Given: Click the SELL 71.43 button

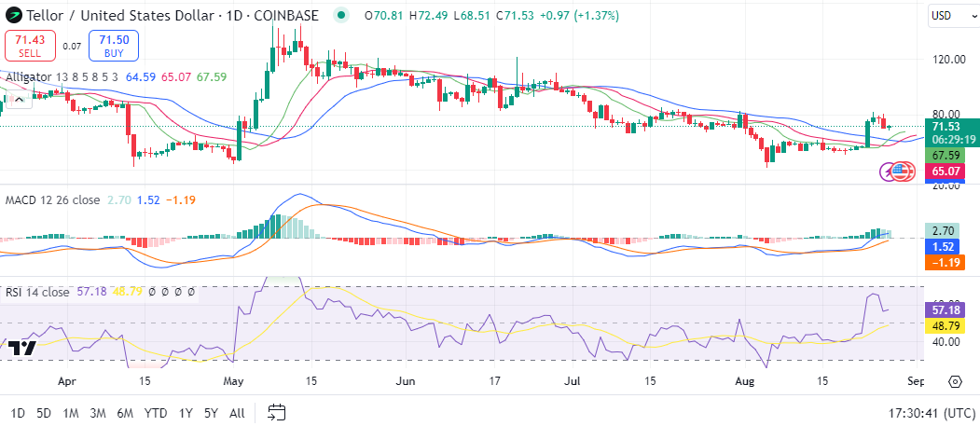Looking at the screenshot, I should [30, 46].
